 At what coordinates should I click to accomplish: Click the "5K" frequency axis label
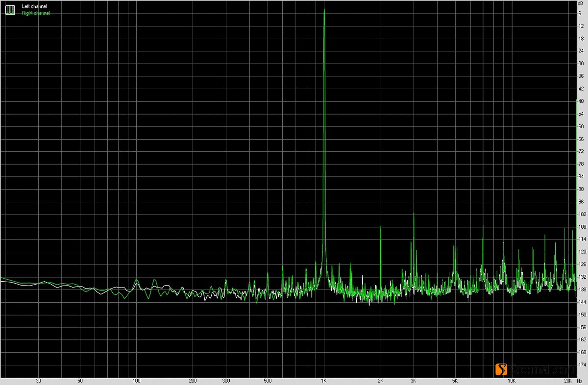click(455, 381)
